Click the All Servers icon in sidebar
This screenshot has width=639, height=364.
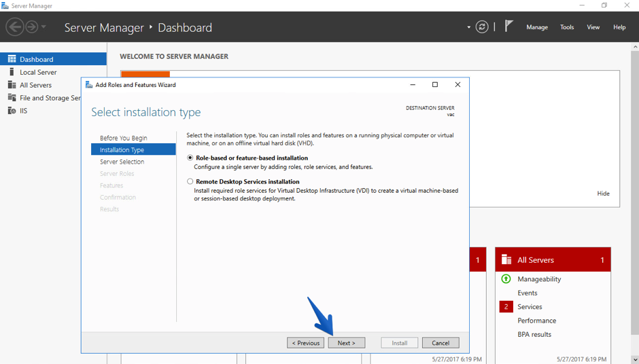pos(12,85)
